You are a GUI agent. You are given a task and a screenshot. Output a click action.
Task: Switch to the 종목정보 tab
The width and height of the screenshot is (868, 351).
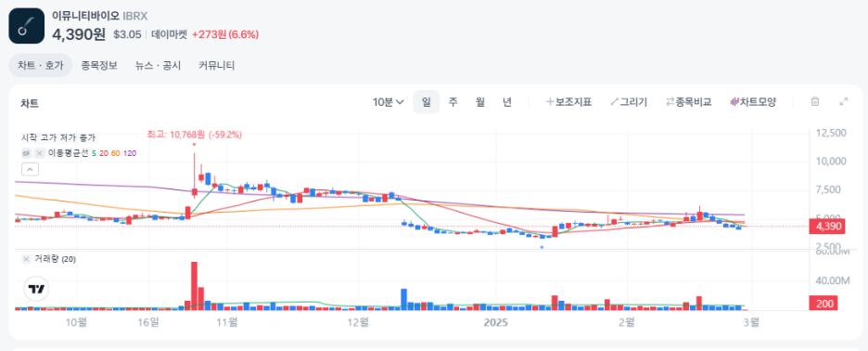tap(99, 65)
